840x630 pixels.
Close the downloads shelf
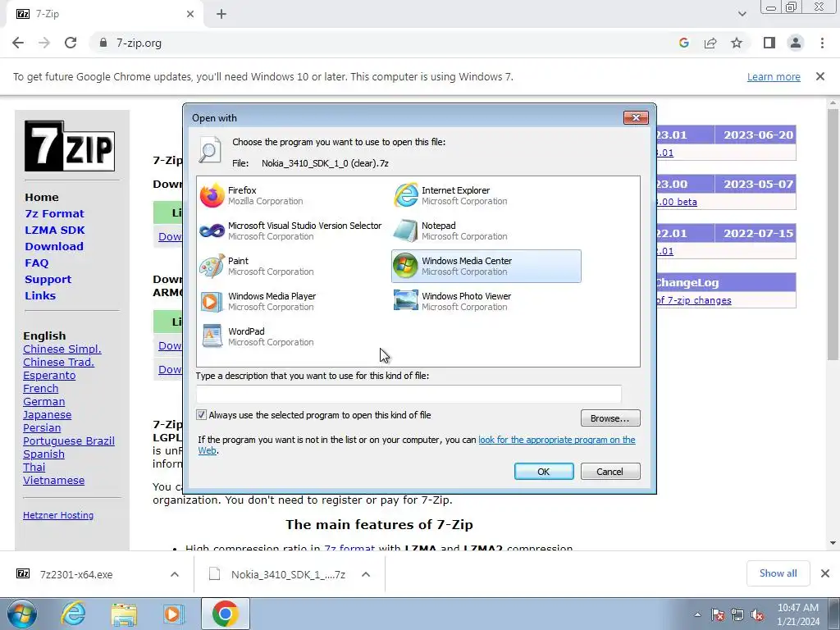(x=825, y=573)
